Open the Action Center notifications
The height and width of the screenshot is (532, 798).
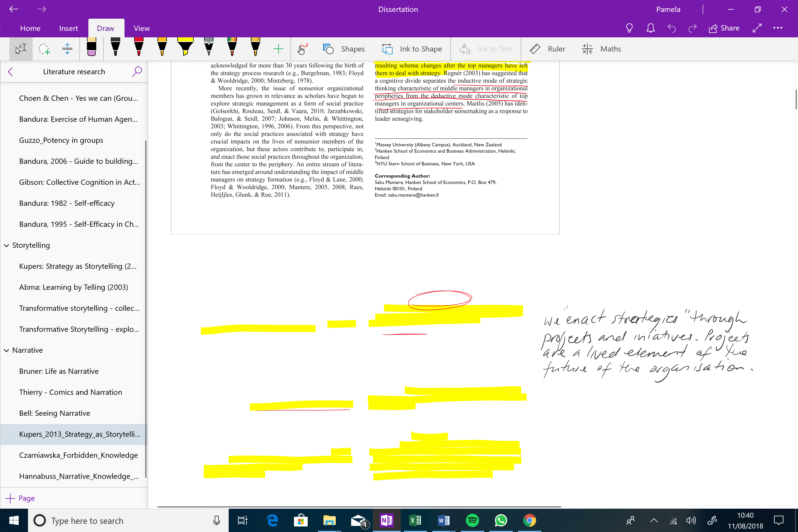[x=779, y=520]
